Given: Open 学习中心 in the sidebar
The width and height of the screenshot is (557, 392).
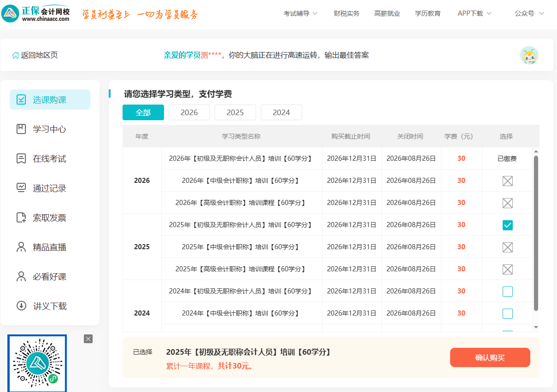Looking at the screenshot, I should [x=50, y=129].
